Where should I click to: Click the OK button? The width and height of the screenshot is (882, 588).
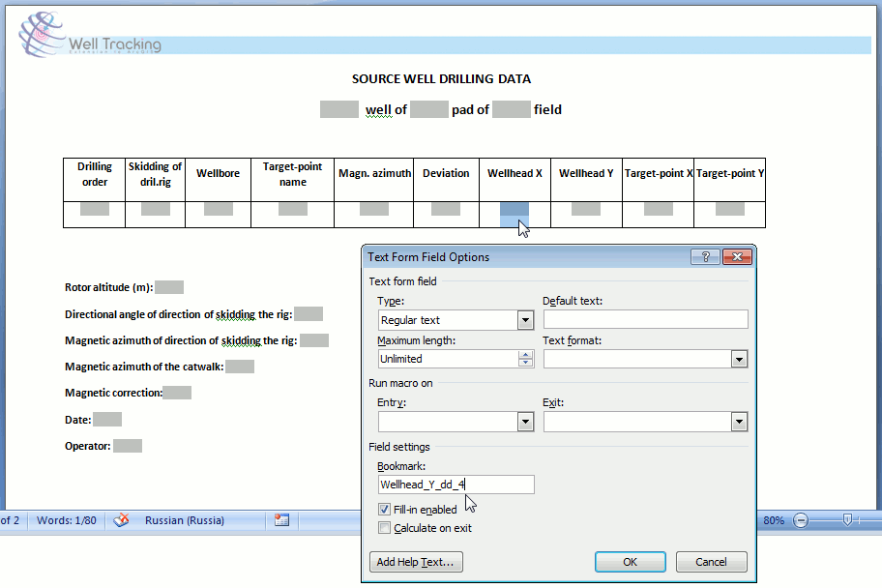[630, 562]
